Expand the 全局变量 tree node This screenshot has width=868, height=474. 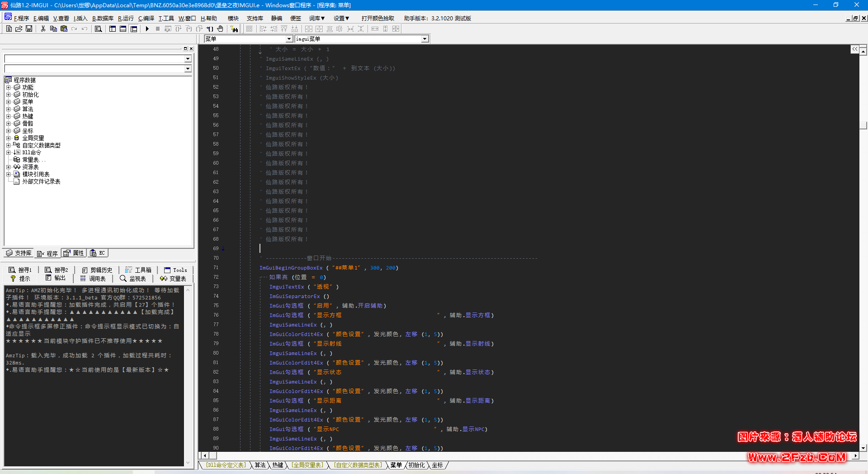[9, 137]
